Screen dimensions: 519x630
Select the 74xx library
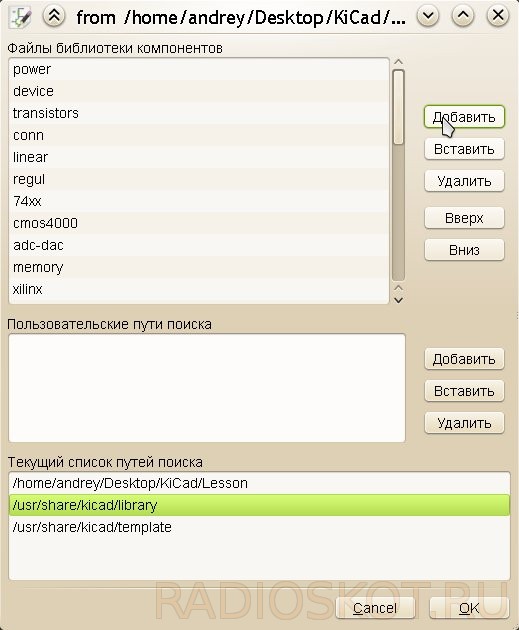pyautogui.click(x=199, y=201)
